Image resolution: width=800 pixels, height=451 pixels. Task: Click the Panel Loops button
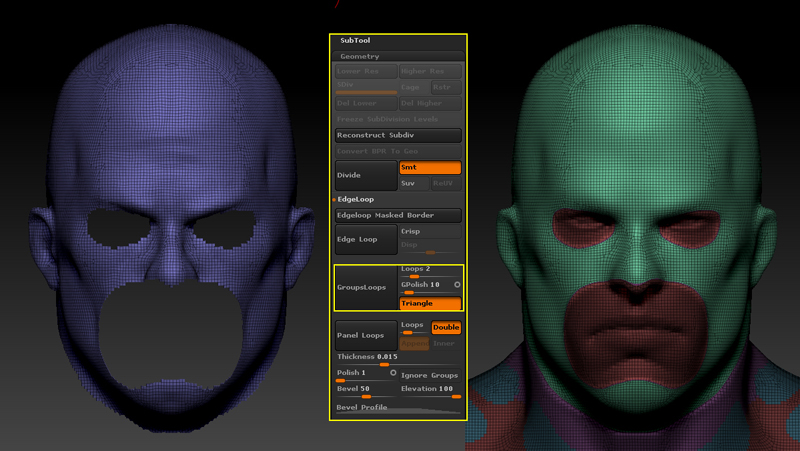(366, 335)
